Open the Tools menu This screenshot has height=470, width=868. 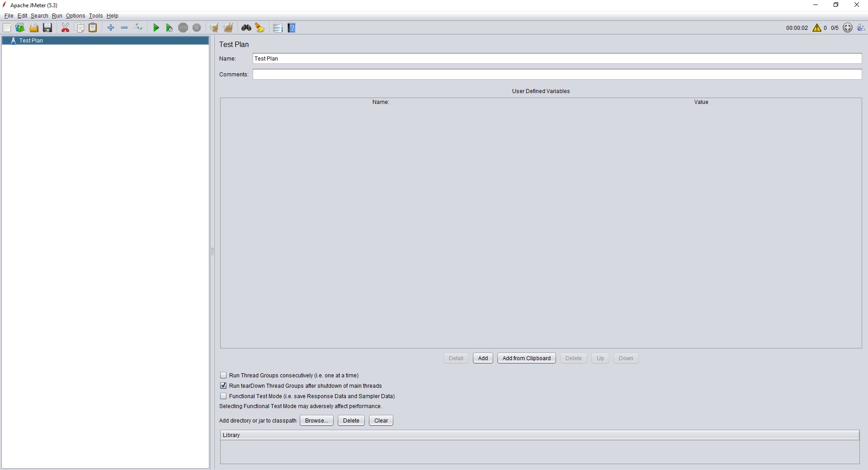(96, 16)
